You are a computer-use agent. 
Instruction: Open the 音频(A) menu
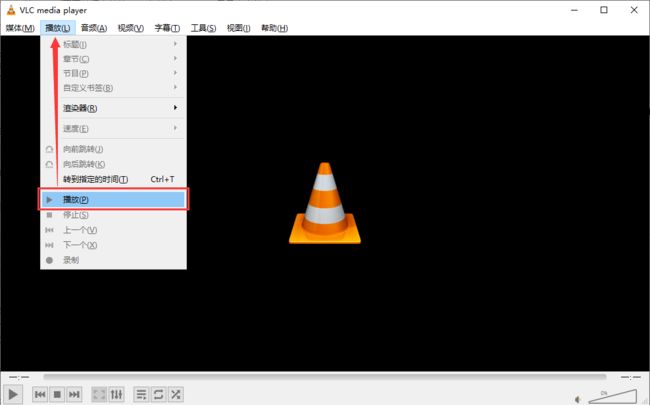[94, 28]
